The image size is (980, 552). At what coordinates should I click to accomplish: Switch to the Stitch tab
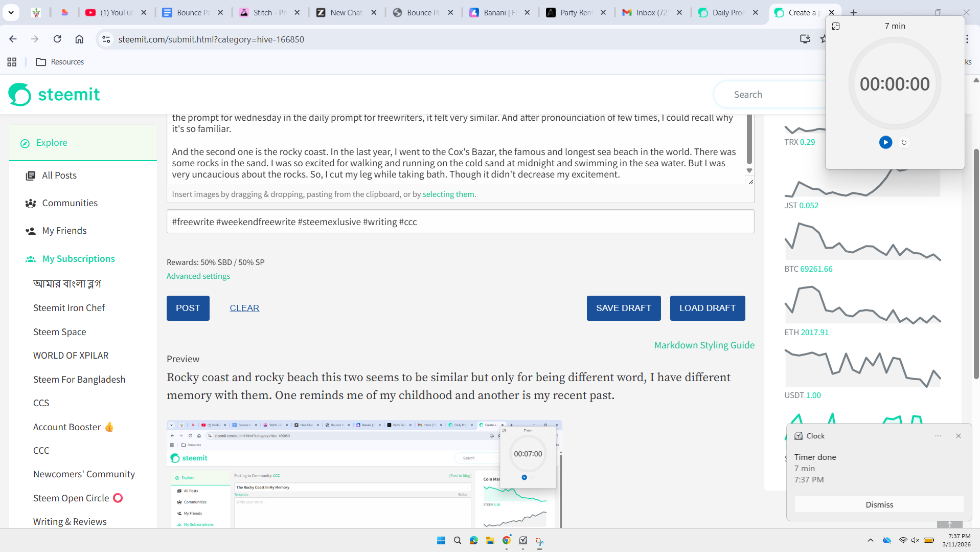(x=263, y=12)
